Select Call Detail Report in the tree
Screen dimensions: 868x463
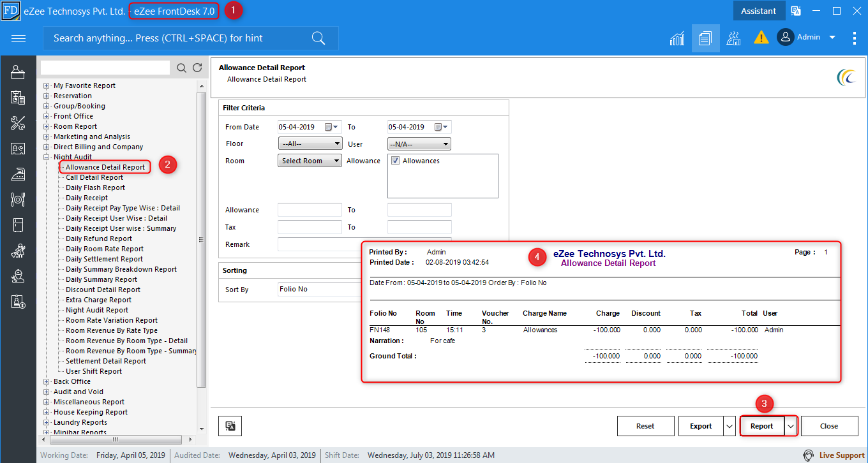coord(94,177)
